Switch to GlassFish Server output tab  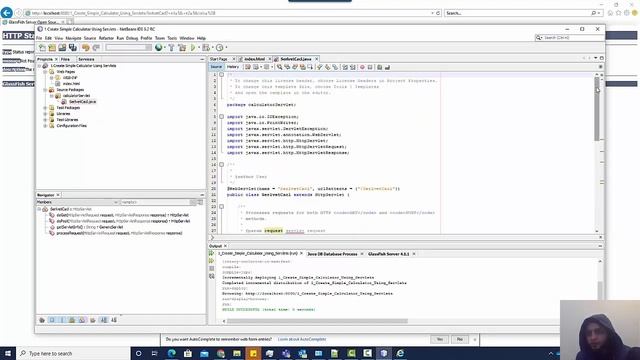[x=389, y=254]
